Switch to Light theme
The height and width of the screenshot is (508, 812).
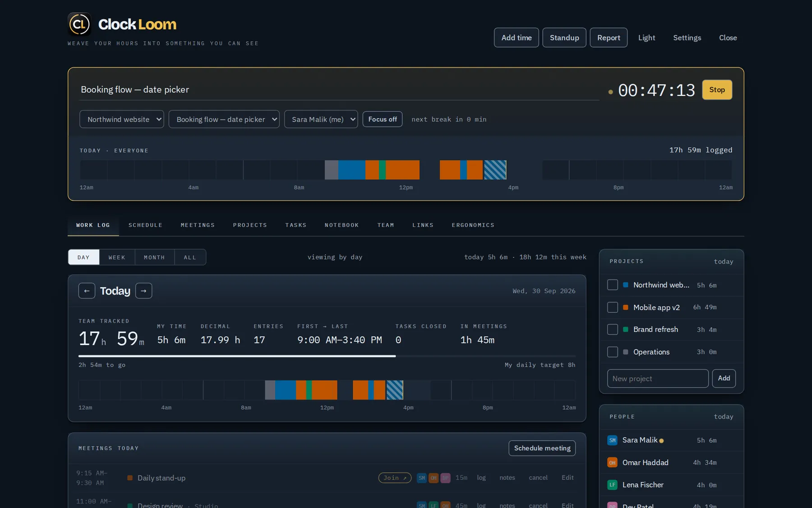646,37
